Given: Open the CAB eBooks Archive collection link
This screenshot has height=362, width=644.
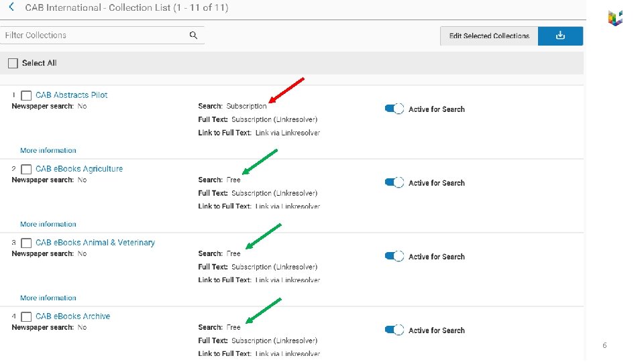Looking at the screenshot, I should 72,316.
